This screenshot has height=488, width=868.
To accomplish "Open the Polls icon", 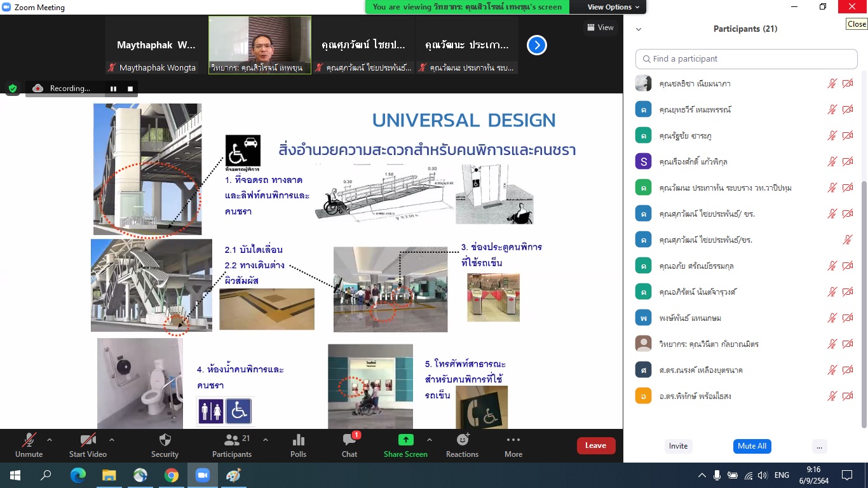I will 298,440.
